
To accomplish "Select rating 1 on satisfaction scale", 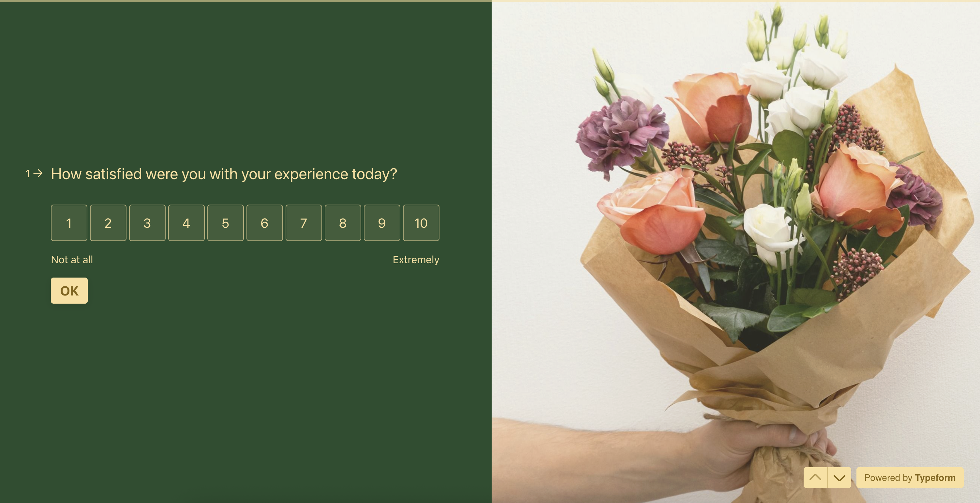I will (69, 223).
